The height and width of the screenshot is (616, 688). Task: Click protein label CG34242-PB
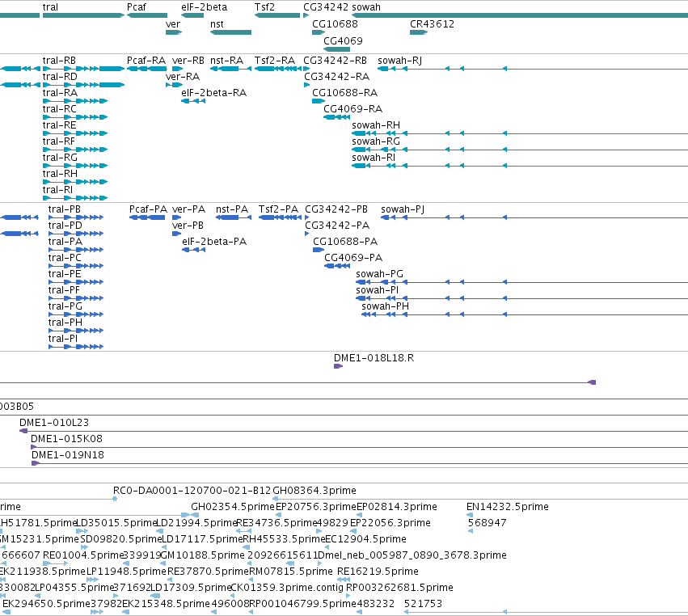pyautogui.click(x=336, y=209)
